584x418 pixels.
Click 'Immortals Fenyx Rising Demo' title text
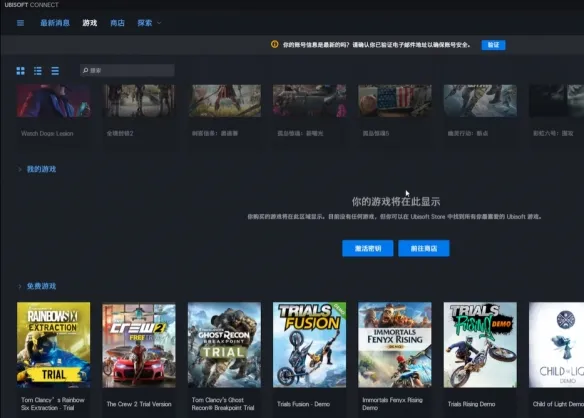pyautogui.click(x=392, y=404)
